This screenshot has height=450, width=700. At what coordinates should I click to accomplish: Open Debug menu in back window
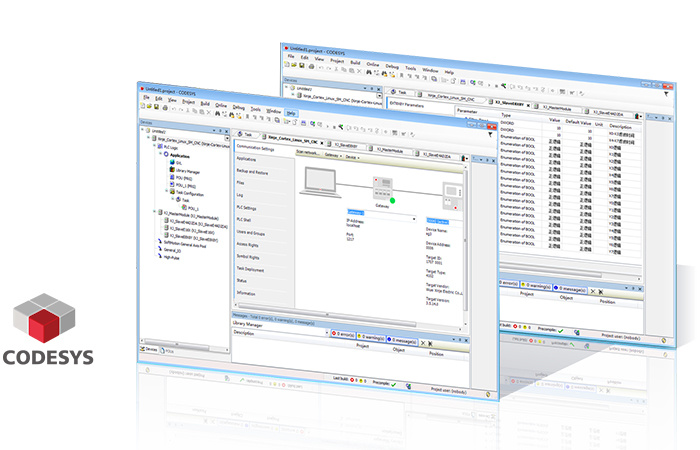click(x=392, y=67)
